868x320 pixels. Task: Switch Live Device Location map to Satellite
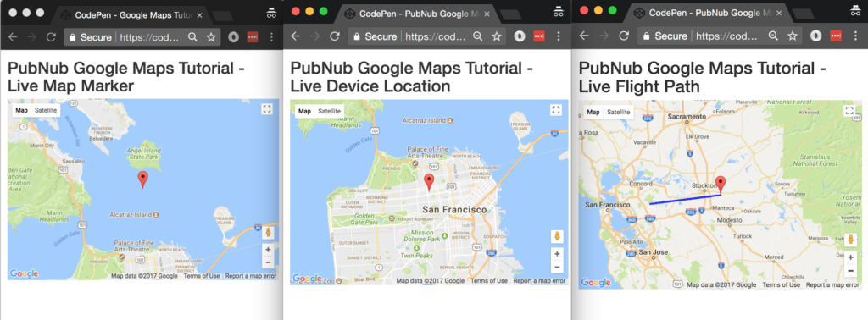click(x=329, y=111)
